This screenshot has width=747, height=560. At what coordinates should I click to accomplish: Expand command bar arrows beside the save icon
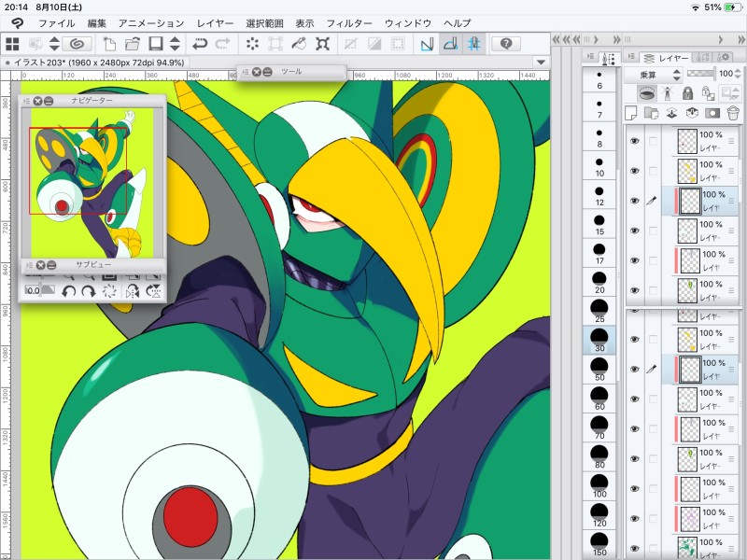(x=176, y=44)
